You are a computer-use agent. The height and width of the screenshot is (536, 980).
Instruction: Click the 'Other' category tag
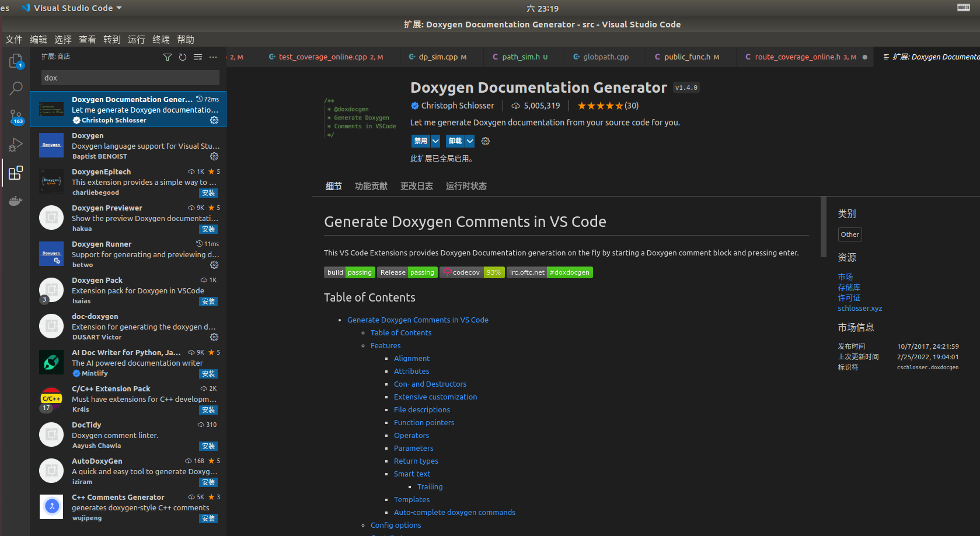(x=850, y=234)
